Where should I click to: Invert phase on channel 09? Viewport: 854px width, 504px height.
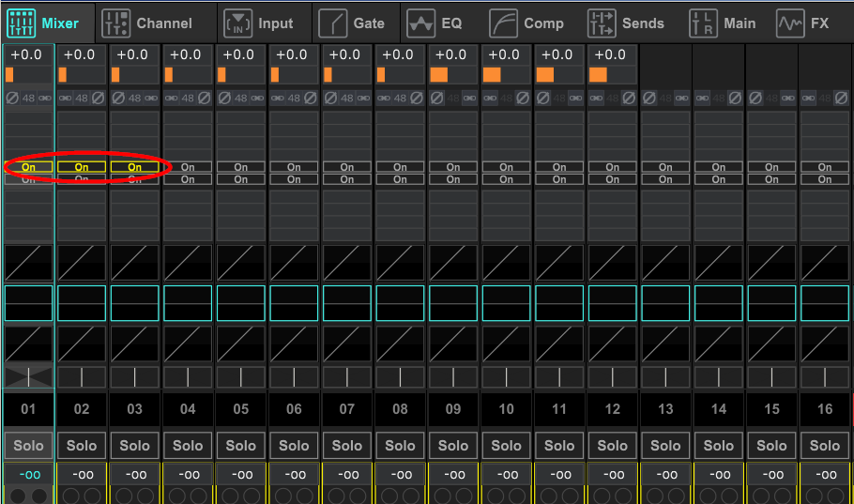point(437,98)
